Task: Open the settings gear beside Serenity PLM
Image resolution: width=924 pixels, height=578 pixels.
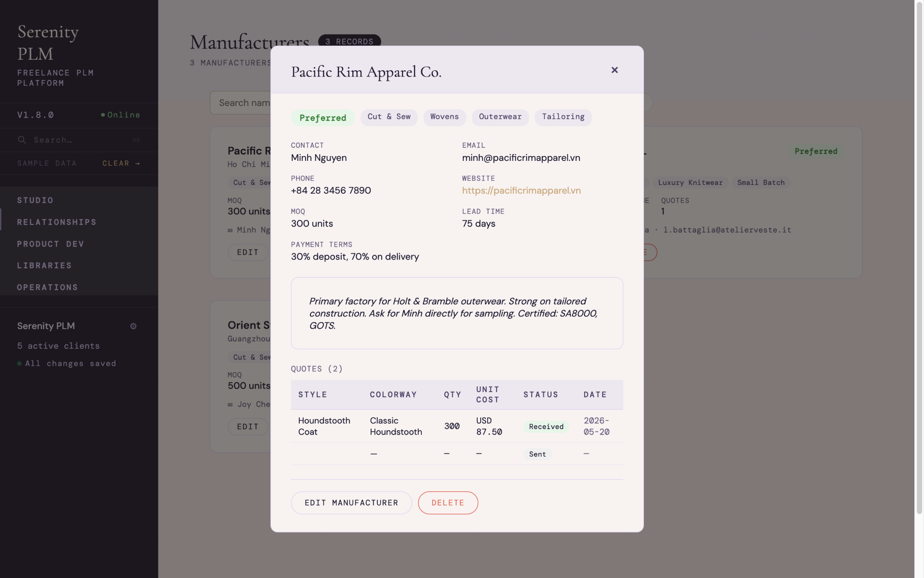Action: pos(133,326)
